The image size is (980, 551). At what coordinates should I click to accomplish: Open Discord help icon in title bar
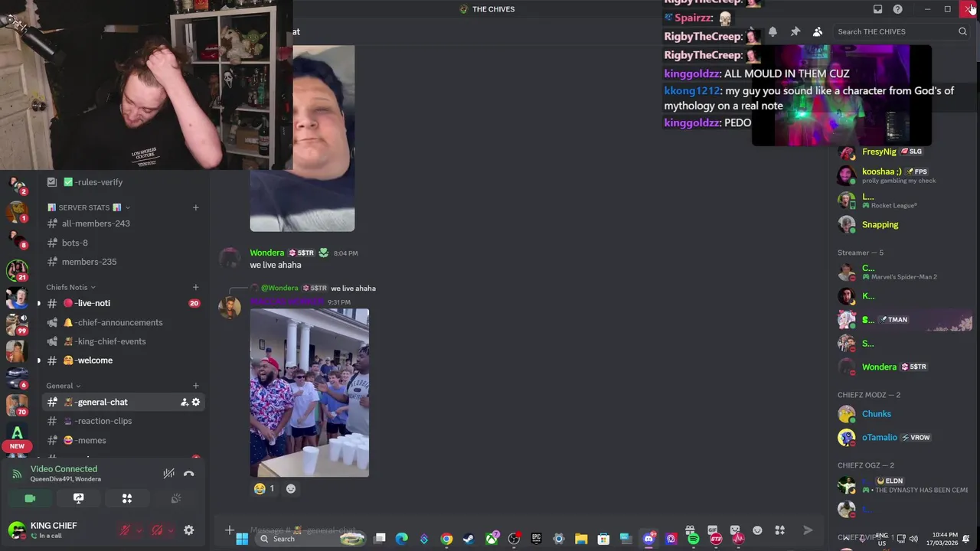point(898,9)
